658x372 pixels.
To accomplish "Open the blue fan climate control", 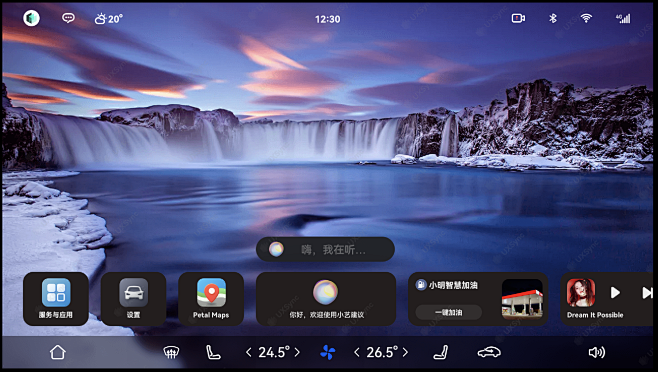I will (x=328, y=353).
